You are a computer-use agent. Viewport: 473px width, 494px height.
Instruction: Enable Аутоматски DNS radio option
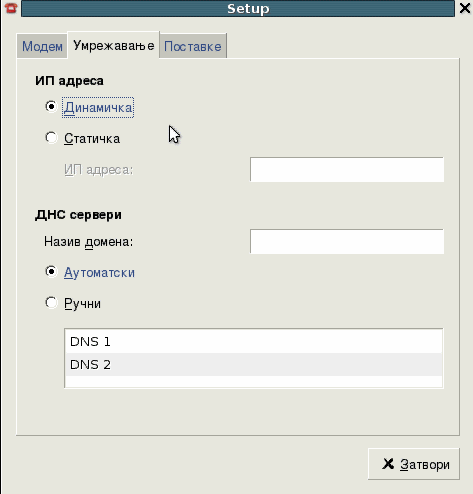pyautogui.click(x=51, y=272)
